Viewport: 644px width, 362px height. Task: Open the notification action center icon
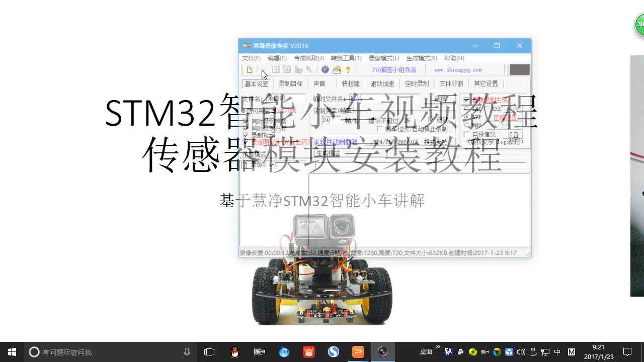point(627,352)
